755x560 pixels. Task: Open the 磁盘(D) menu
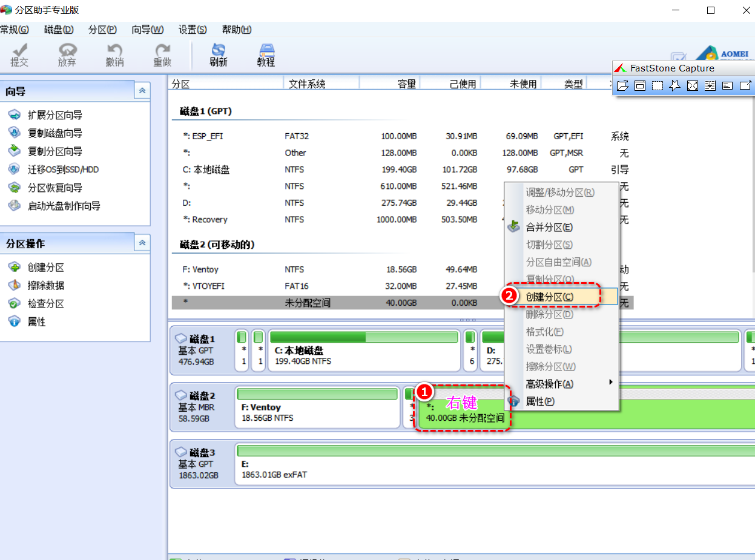pos(59,30)
